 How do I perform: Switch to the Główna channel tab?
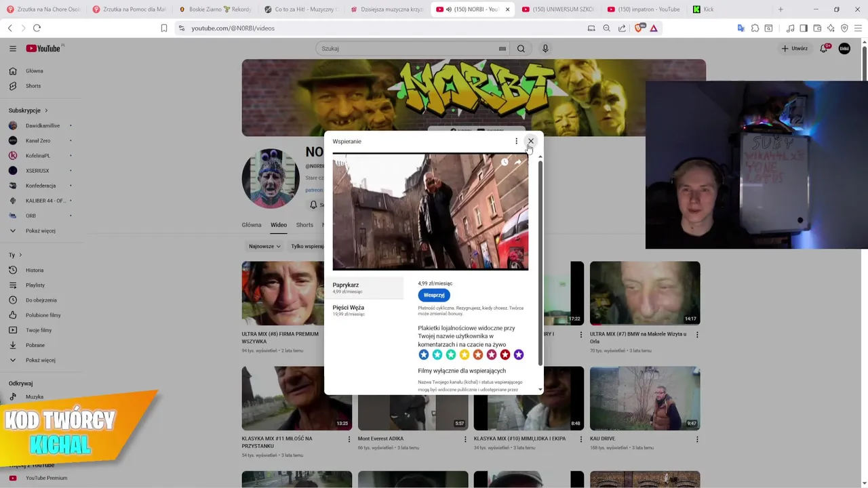[252, 225]
